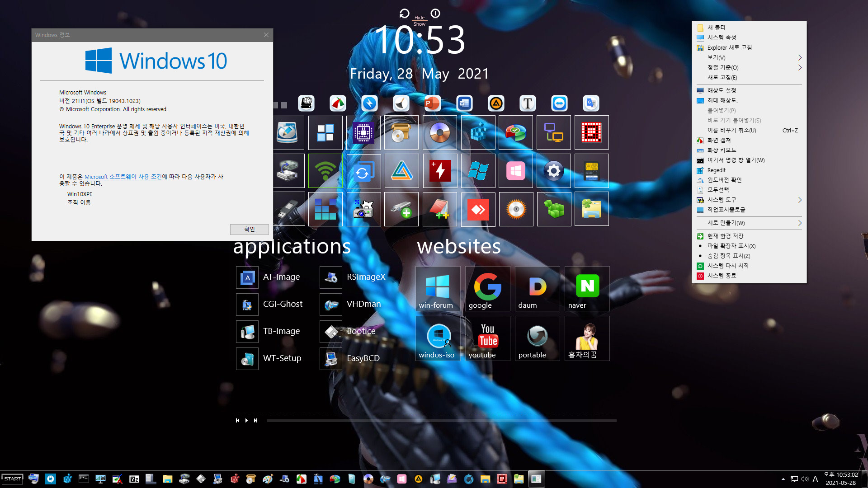The height and width of the screenshot is (488, 868).
Task: Open 해상도 설정 from the context menu
Action: 749,90
